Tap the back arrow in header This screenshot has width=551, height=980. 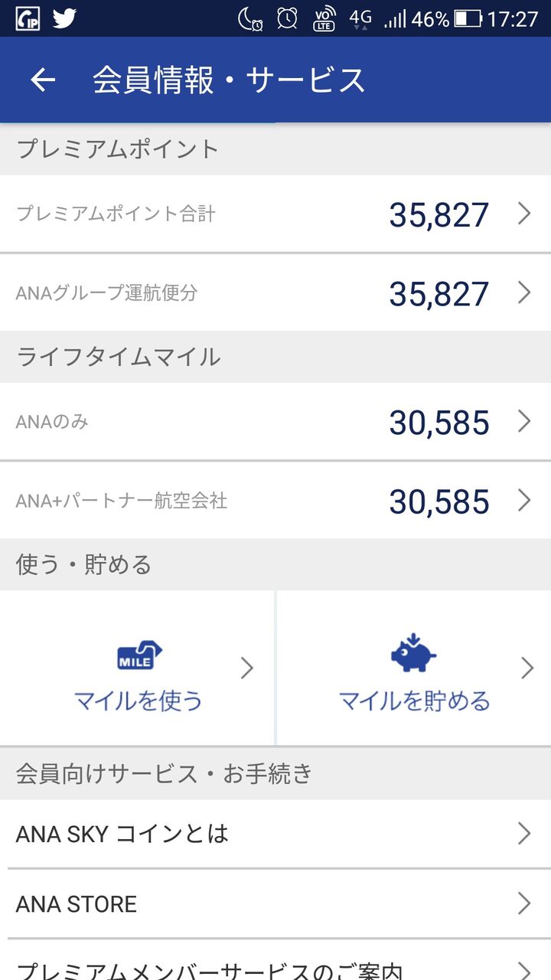click(x=43, y=80)
